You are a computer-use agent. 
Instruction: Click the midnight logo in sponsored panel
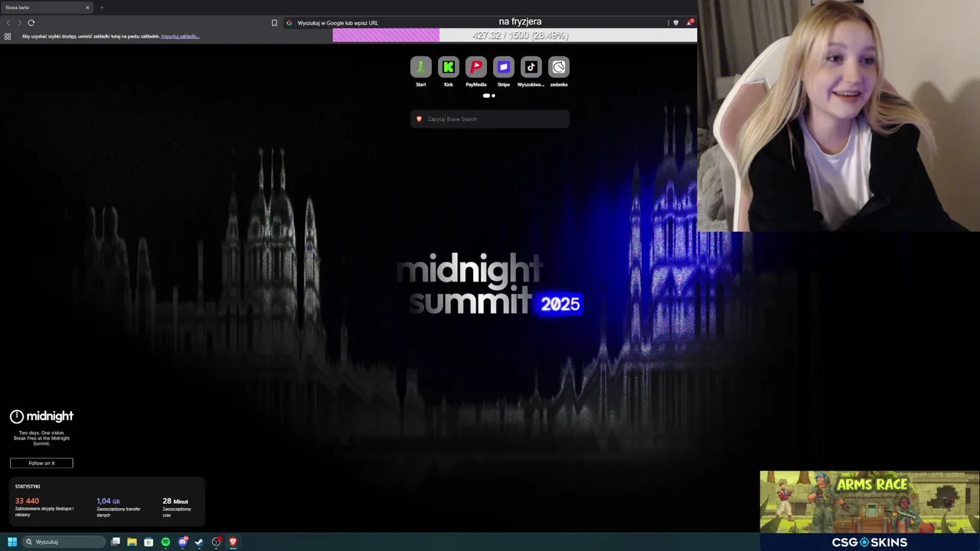[x=41, y=416]
